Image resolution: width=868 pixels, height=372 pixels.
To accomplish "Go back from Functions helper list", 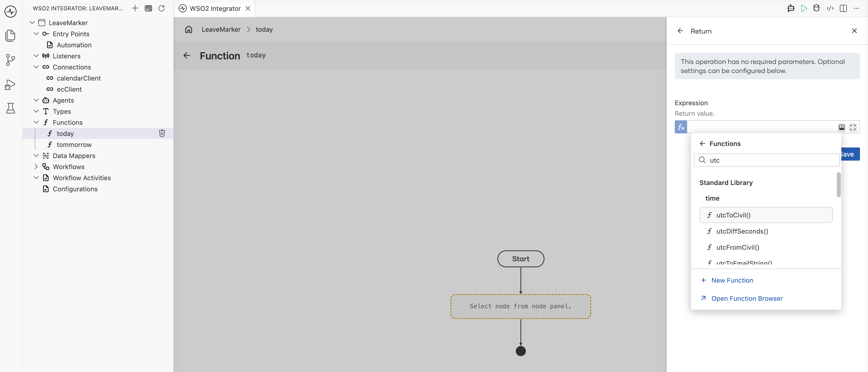I will click(x=702, y=143).
